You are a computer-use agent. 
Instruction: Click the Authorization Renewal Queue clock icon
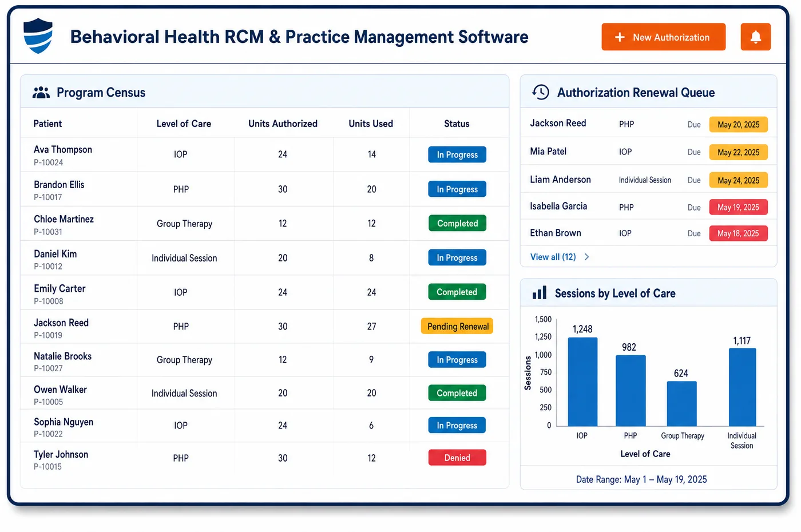(541, 92)
